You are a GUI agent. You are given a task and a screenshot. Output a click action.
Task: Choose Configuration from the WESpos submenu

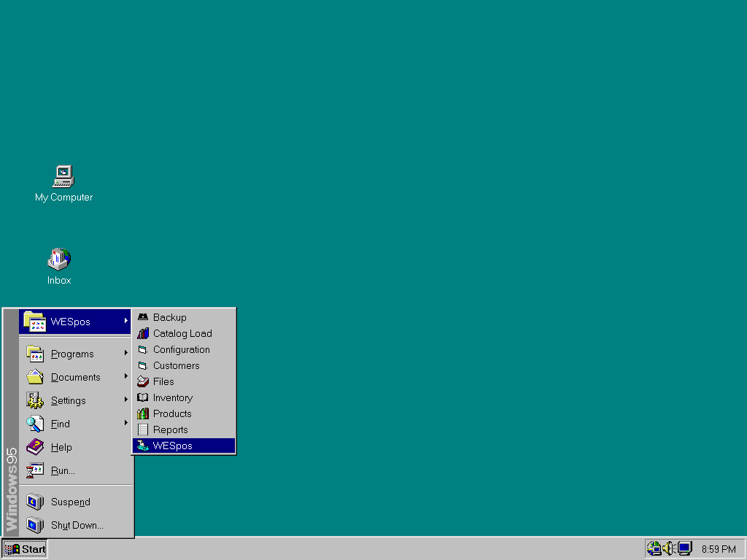coord(184,349)
